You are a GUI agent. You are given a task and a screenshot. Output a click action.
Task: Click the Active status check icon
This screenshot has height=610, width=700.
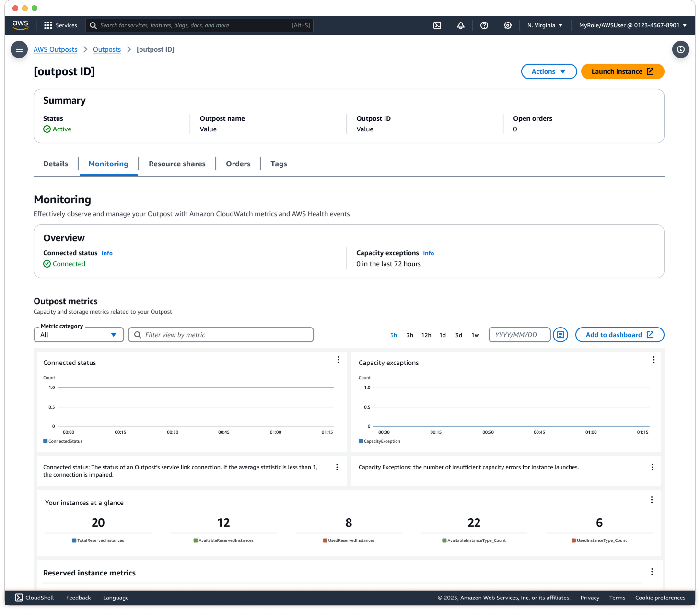pyautogui.click(x=47, y=129)
